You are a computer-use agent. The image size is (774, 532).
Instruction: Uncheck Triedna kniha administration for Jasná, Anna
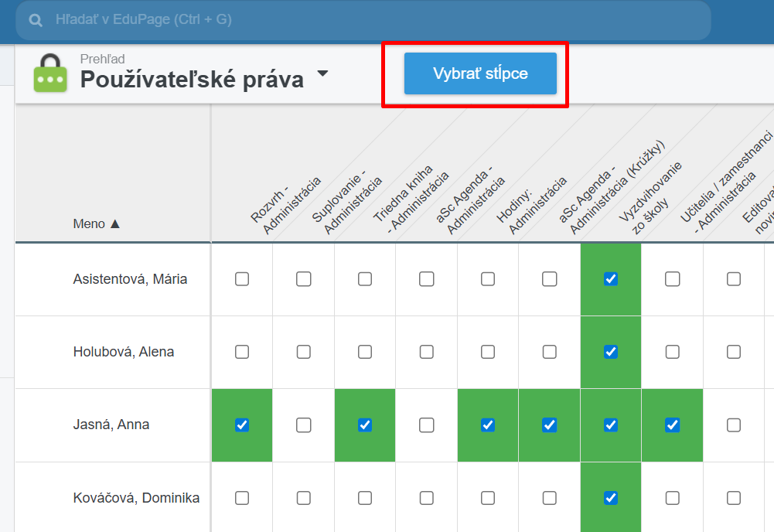click(x=365, y=425)
